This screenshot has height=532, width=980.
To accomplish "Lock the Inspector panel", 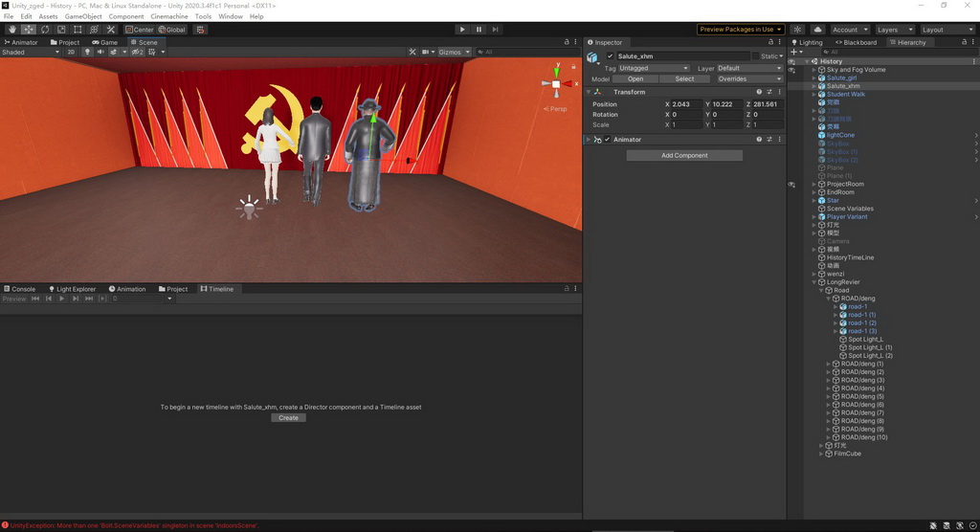I will tap(771, 42).
